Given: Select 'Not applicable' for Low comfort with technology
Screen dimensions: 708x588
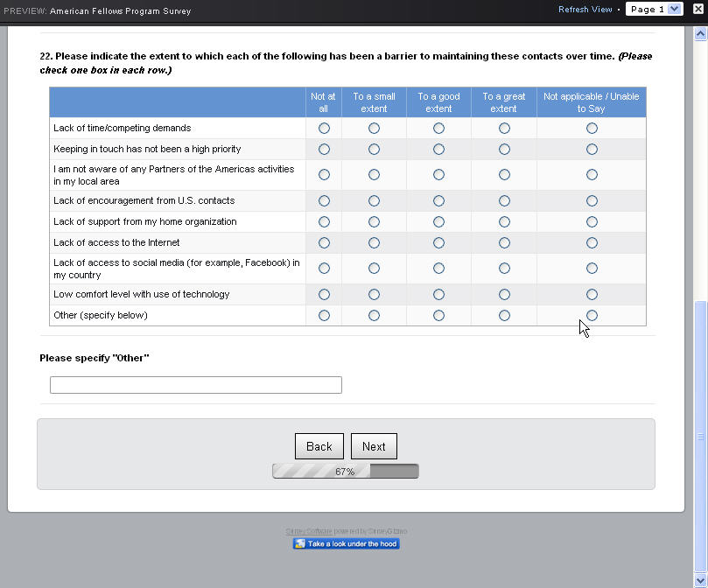Looking at the screenshot, I should pos(592,294).
